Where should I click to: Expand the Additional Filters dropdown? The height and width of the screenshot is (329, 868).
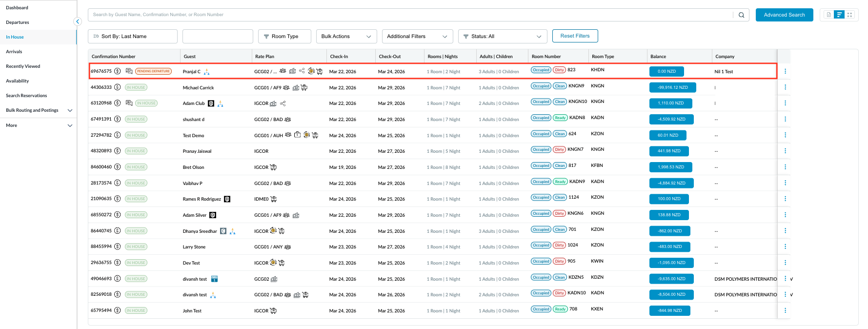(x=417, y=37)
